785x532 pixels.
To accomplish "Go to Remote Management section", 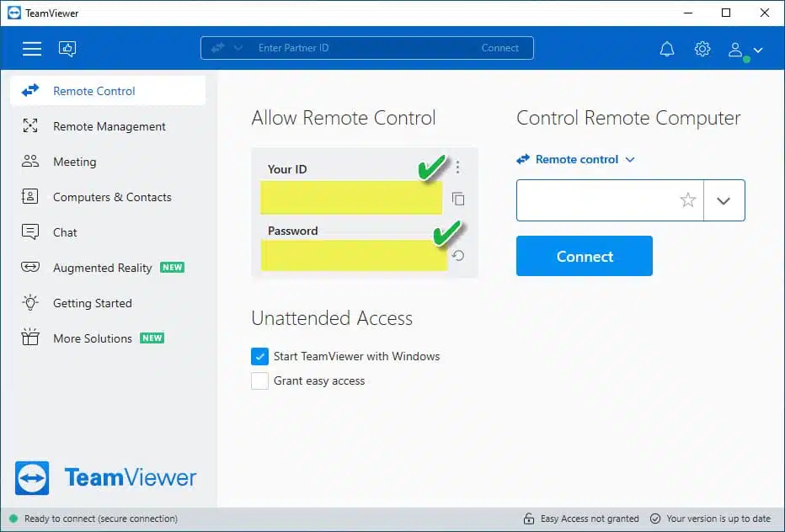I will (x=108, y=126).
